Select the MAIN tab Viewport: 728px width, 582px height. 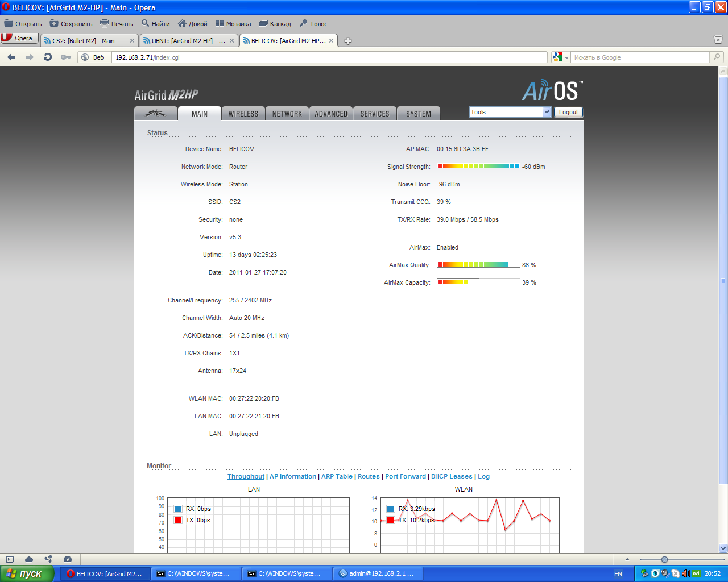(x=200, y=114)
